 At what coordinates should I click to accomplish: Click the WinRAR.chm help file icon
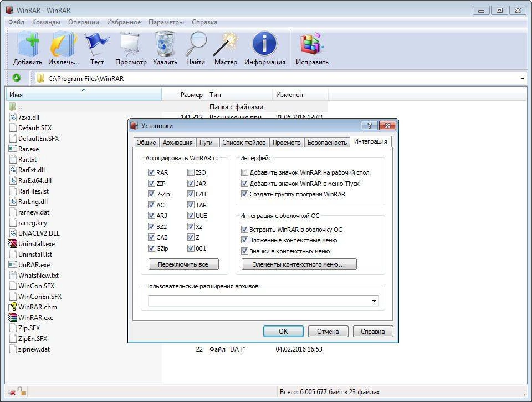click(x=13, y=307)
